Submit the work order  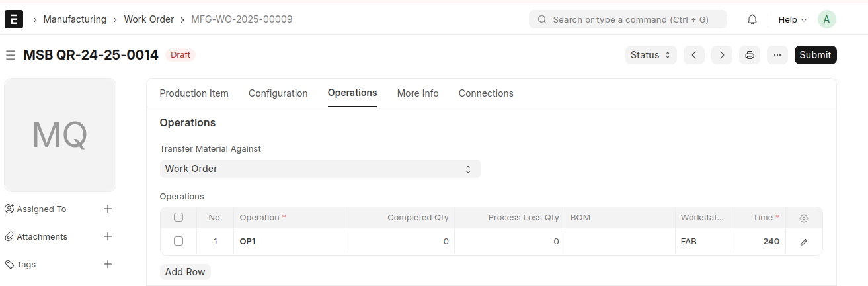point(815,55)
